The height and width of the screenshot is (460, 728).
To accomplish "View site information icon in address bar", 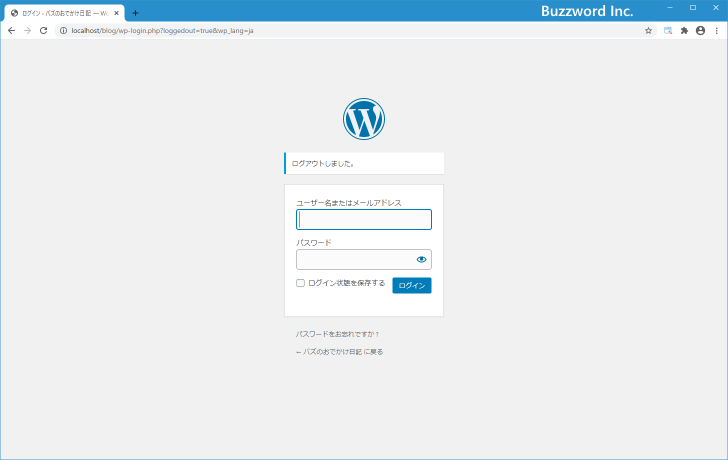I will point(63,31).
